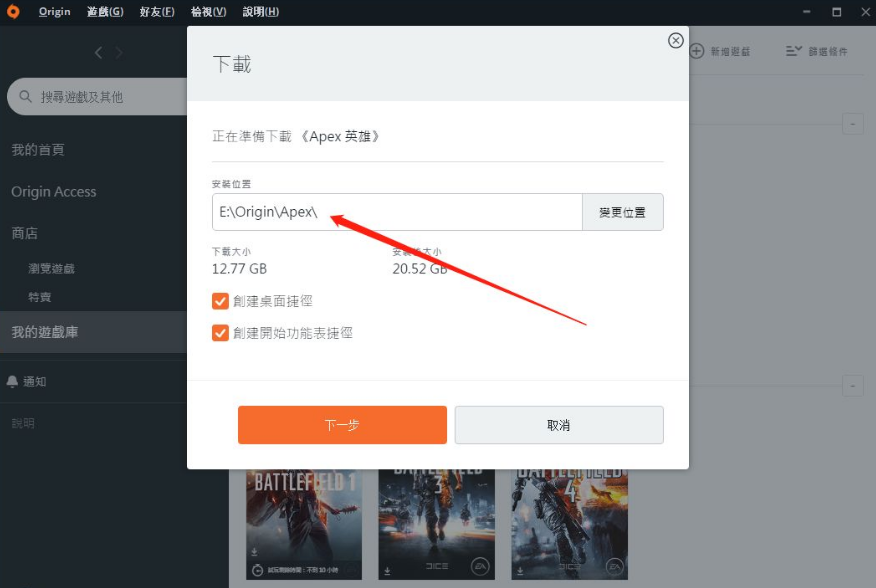Open the 好友(F) menu
Screen dimensions: 876x588
tap(157, 12)
